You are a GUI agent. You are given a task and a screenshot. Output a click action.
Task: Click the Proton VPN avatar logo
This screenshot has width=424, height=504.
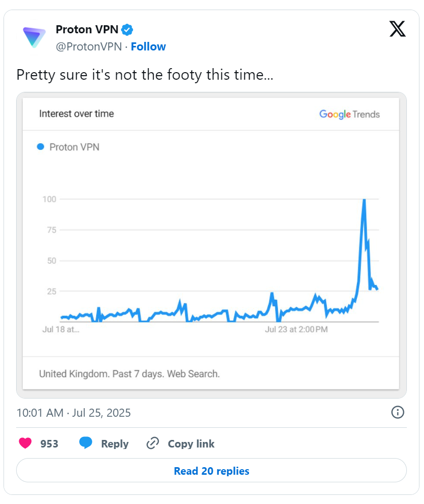point(34,37)
